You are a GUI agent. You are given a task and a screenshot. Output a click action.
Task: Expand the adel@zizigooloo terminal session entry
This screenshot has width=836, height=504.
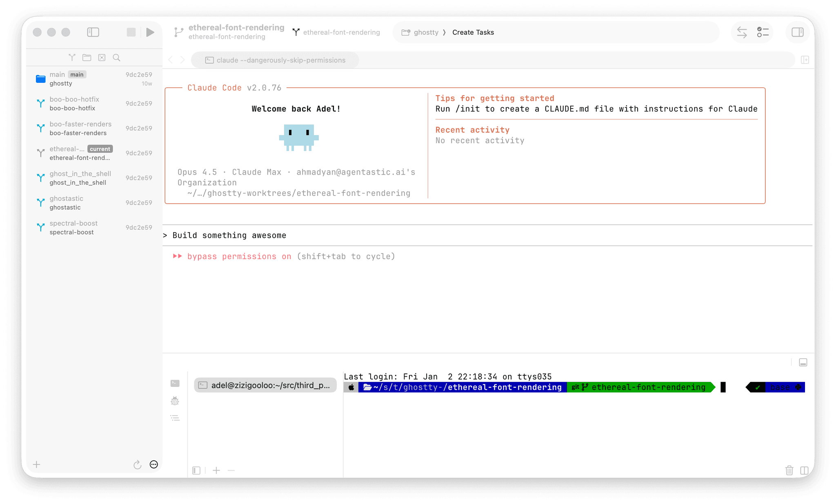click(265, 385)
